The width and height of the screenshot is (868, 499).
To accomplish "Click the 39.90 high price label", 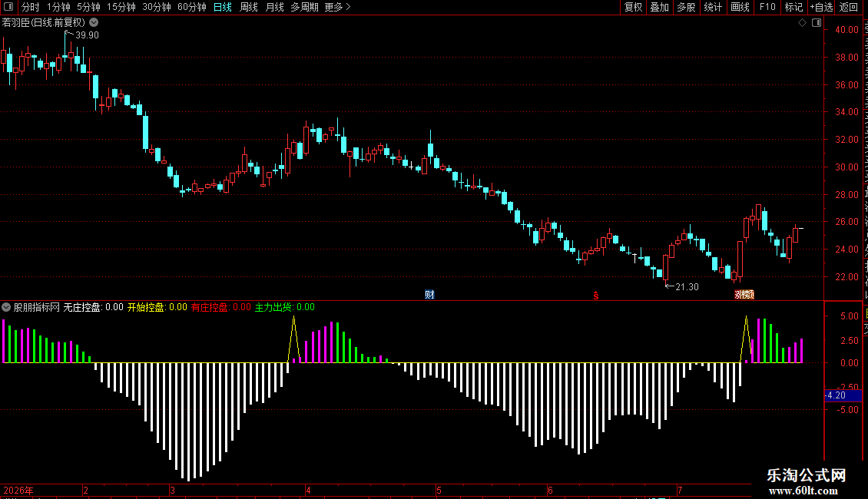I will 87,35.
